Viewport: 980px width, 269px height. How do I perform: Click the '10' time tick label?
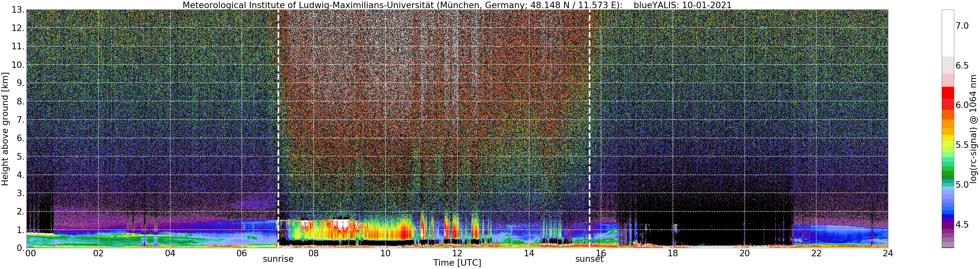coord(385,253)
